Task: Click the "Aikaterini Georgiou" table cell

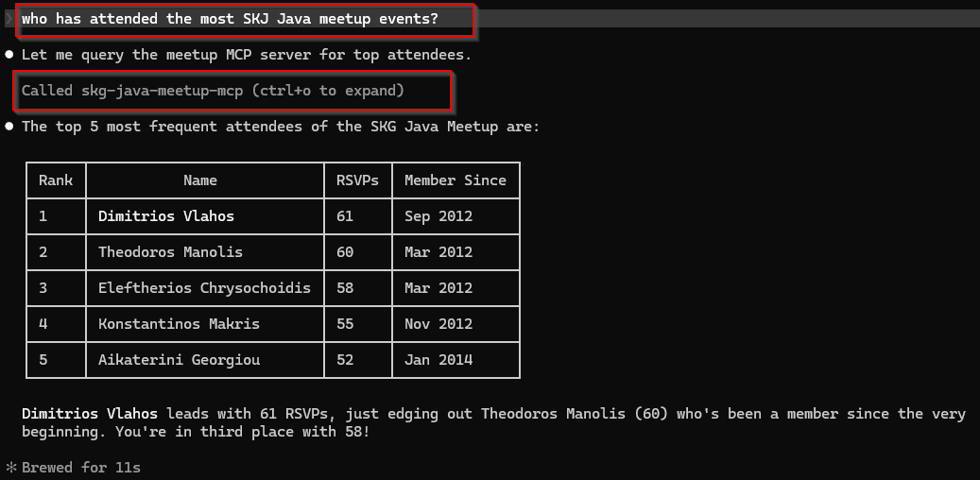Action: (x=205, y=360)
